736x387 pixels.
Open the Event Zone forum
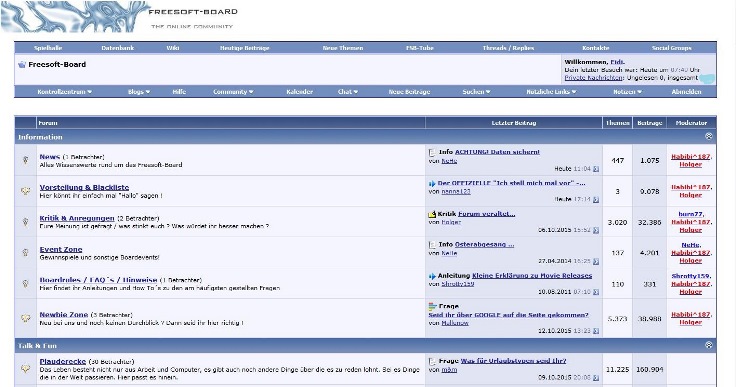point(61,249)
